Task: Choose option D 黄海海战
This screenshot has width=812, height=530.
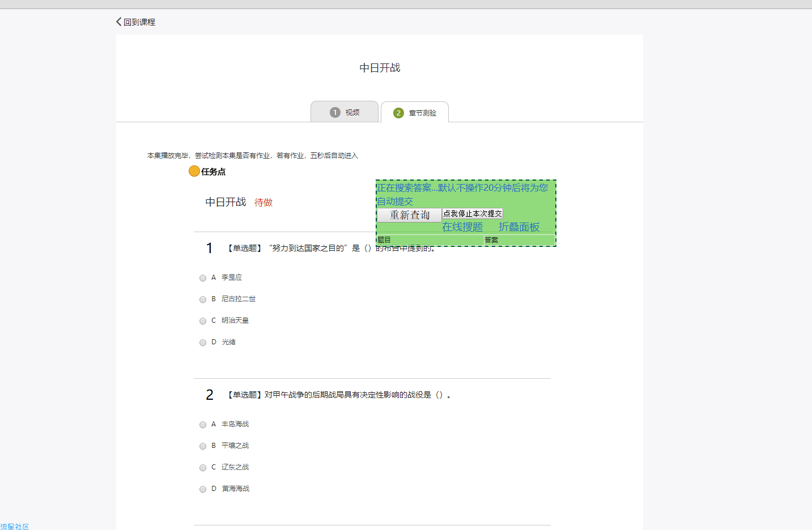Action: click(203, 489)
